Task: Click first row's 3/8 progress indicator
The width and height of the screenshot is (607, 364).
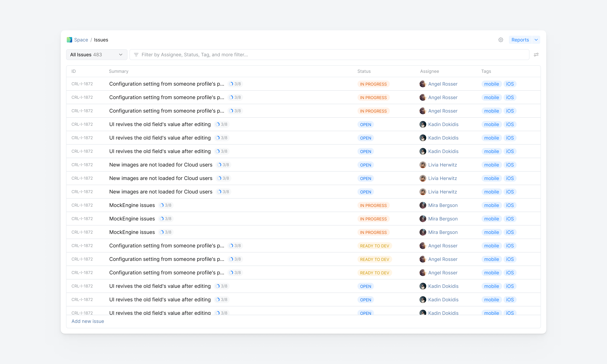Action: (235, 84)
